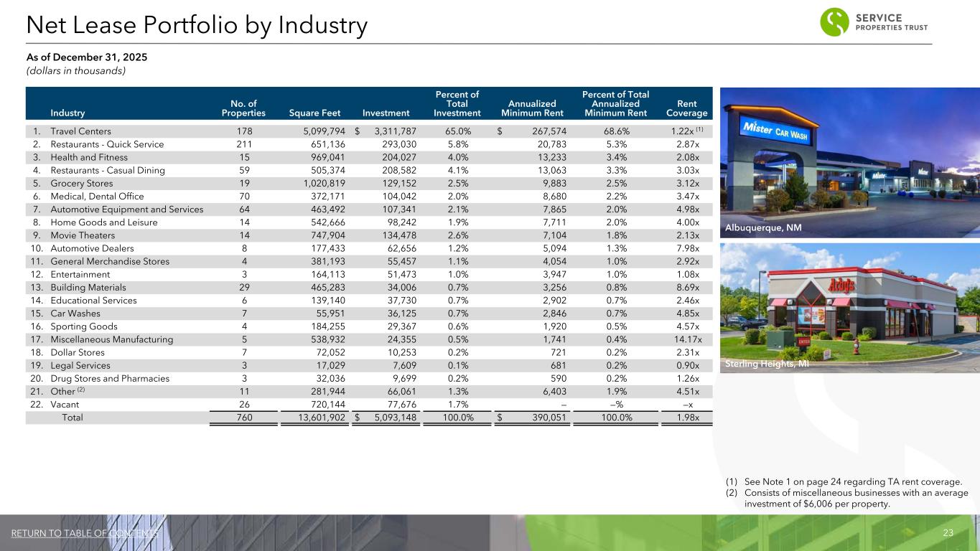
Task: Select the Restaurants - Quick Service row label
Action: coord(107,144)
